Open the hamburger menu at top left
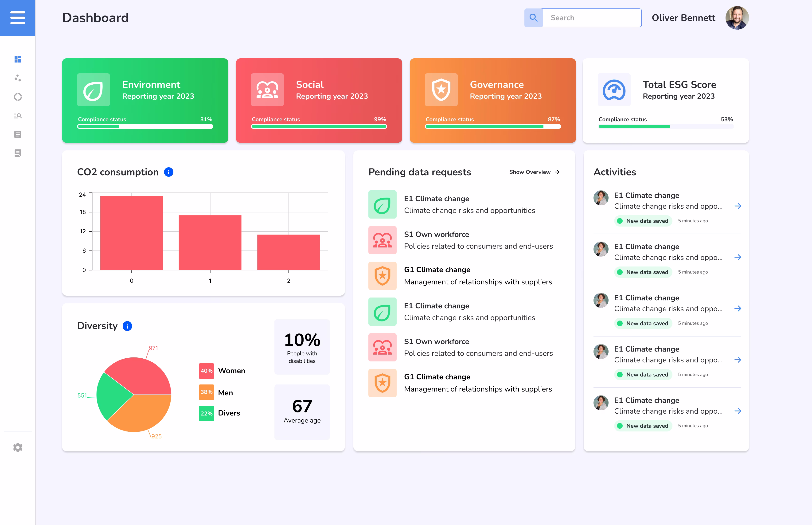The height and width of the screenshot is (525, 812). [17, 18]
